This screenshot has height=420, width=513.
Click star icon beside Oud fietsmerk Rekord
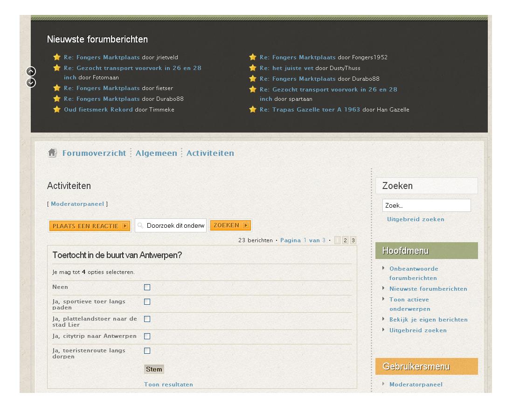click(57, 110)
